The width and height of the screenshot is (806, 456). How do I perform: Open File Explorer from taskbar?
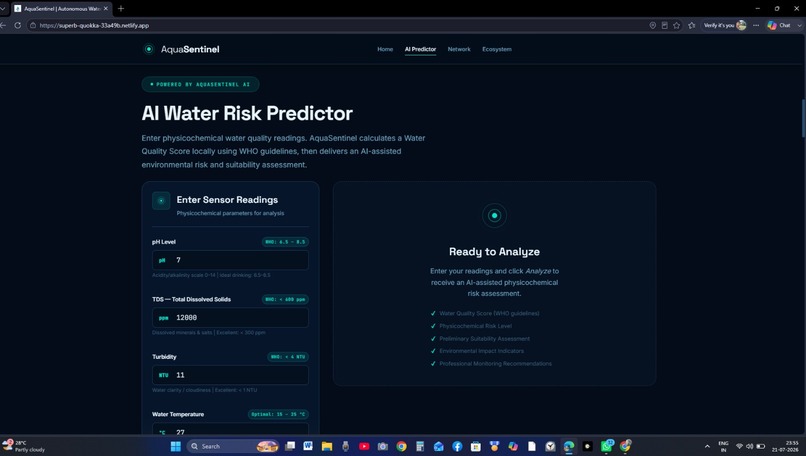(327, 446)
